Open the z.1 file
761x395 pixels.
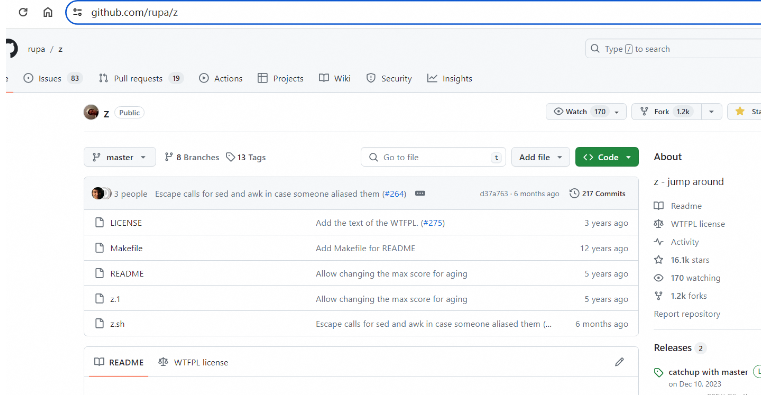tap(115, 299)
